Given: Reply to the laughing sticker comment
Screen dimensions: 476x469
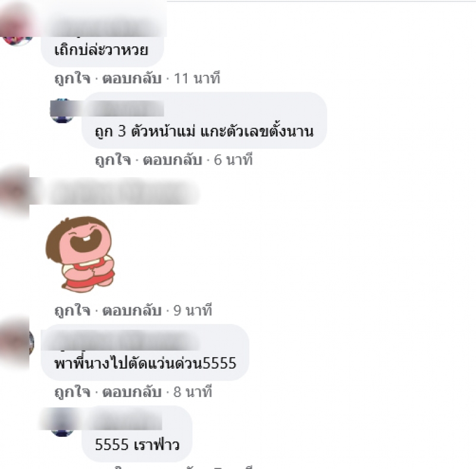Looking at the screenshot, I should tap(131, 310).
